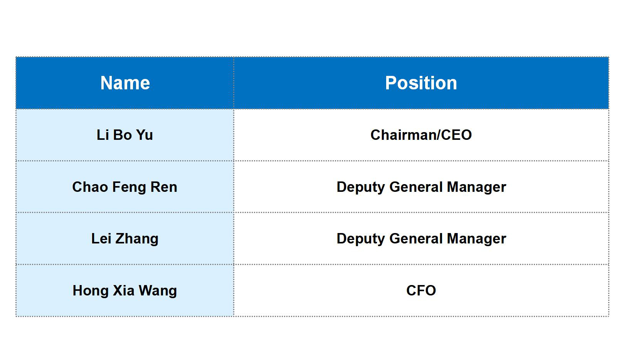629x364 pixels.
Task: Click the word "Ren" in Chao Feng Ren
Action: pos(164,187)
